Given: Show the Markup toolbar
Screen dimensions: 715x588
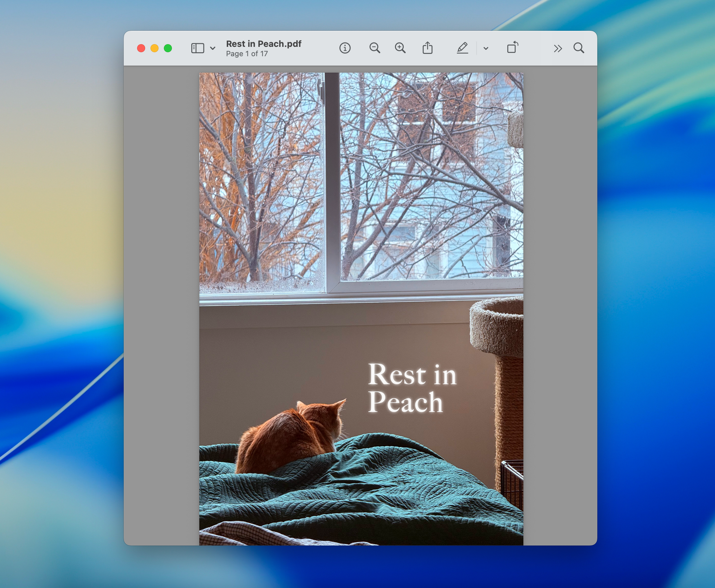Looking at the screenshot, I should click(x=463, y=48).
